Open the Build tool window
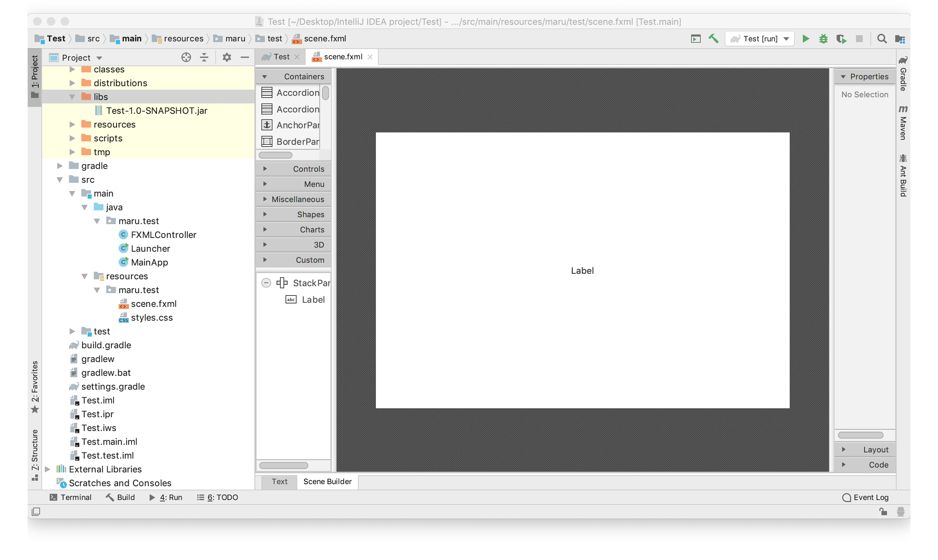 point(120,497)
